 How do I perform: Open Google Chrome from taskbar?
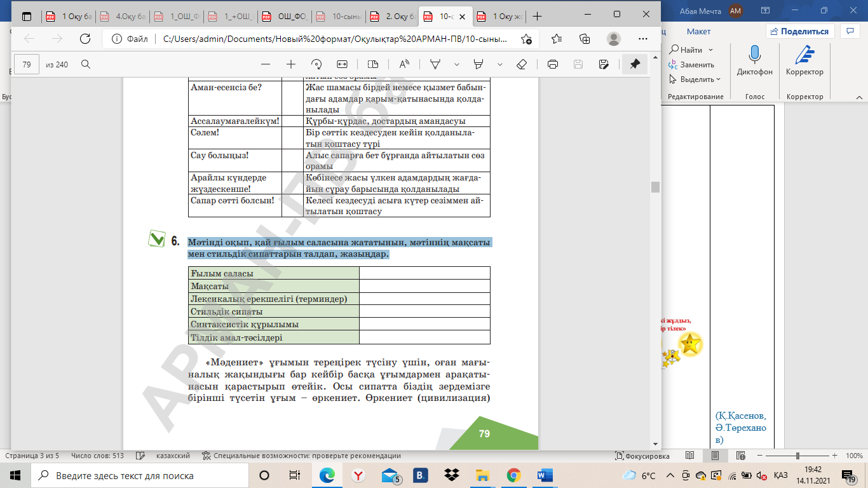click(x=514, y=475)
